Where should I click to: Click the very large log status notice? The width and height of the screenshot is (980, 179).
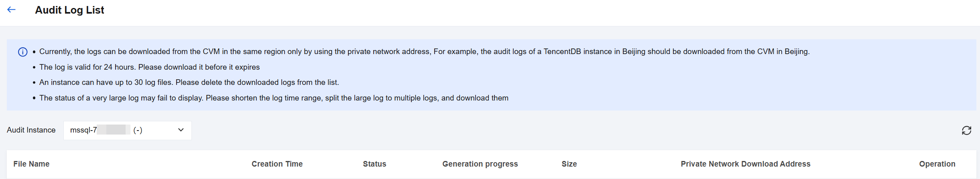click(274, 98)
